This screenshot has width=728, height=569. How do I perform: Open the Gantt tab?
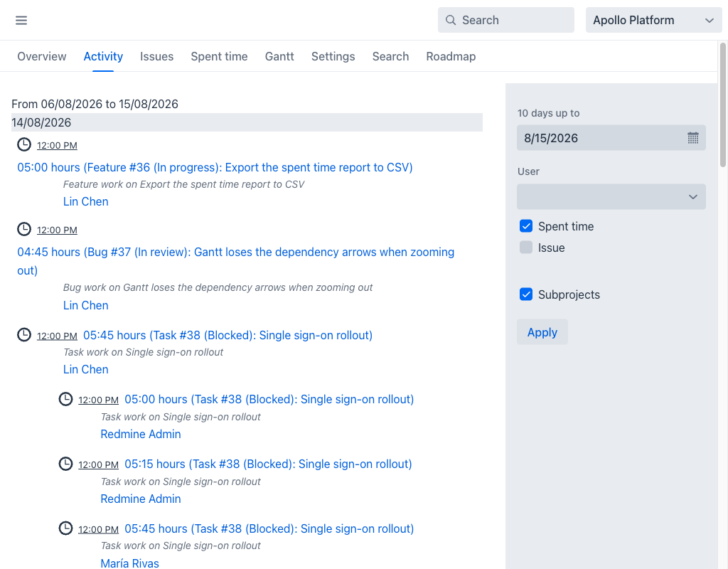click(279, 56)
